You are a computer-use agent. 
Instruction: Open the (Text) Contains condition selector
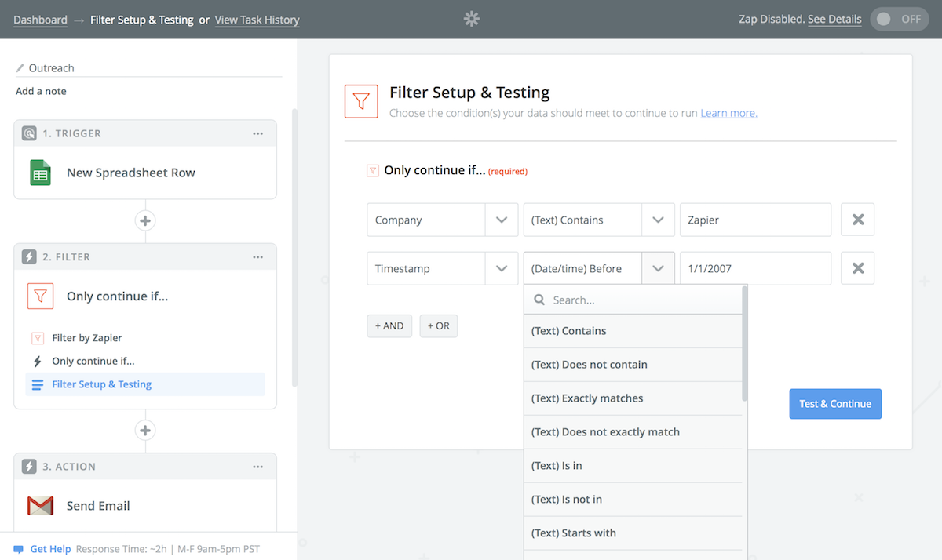(599, 220)
